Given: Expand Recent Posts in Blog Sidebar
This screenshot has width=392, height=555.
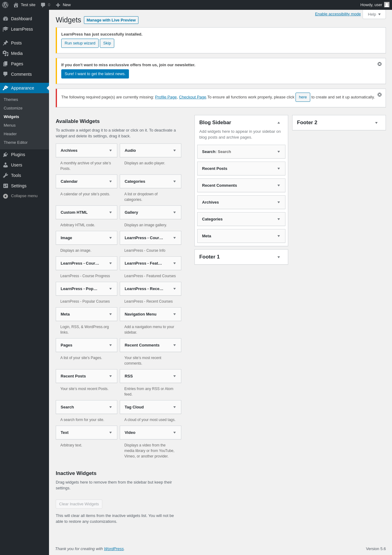Looking at the screenshot, I should pyautogui.click(x=279, y=169).
